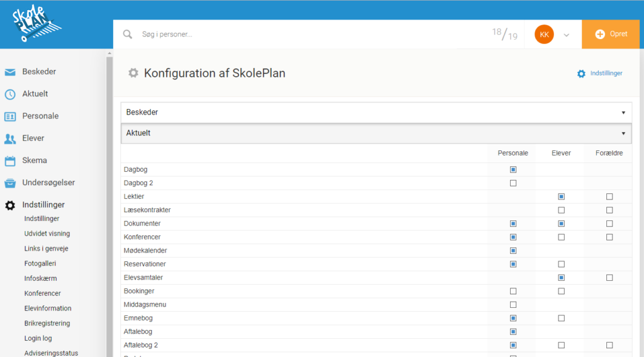Select Elever in the sidebar
Viewport: 644px width, 357px height.
(33, 138)
